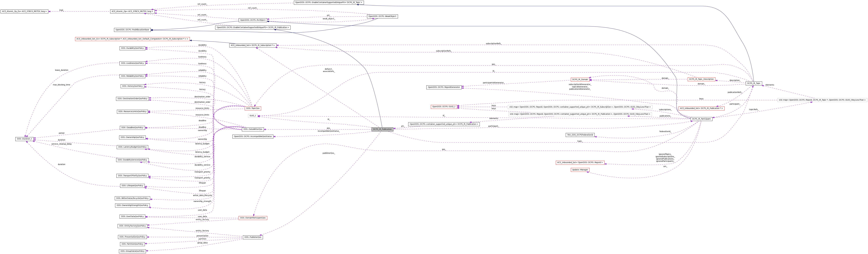Open DDS::HistoryQosPolicy node

point(132,86)
